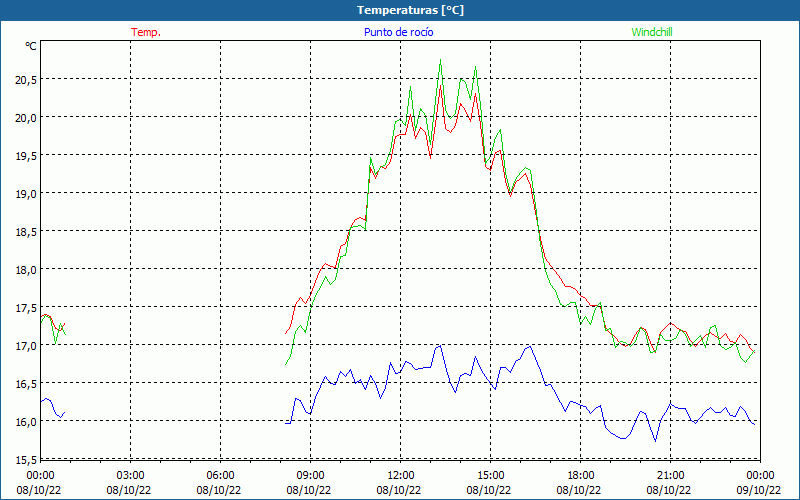Click the 16,5 y-axis value
This screenshot has height=500, width=800.
pyautogui.click(x=25, y=384)
